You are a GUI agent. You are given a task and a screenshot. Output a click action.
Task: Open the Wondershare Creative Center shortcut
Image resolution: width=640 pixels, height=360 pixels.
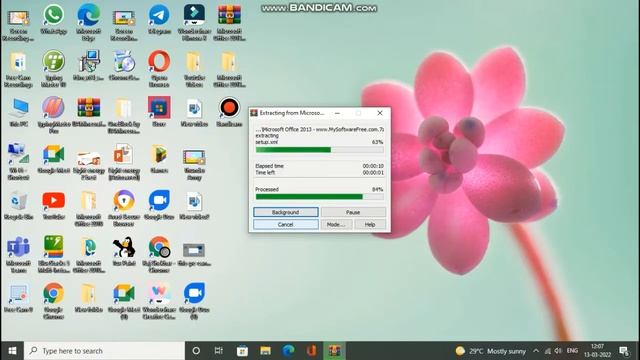[159, 301]
